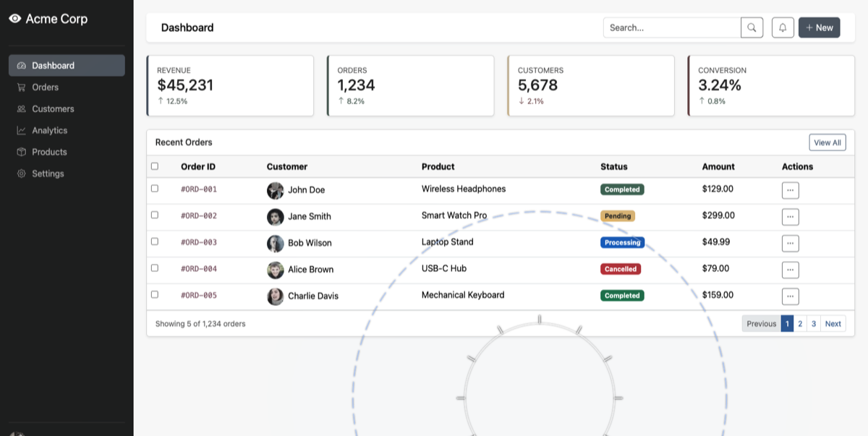
Task: Expand the actions menu for Bob Wilson's order
Action: click(790, 243)
